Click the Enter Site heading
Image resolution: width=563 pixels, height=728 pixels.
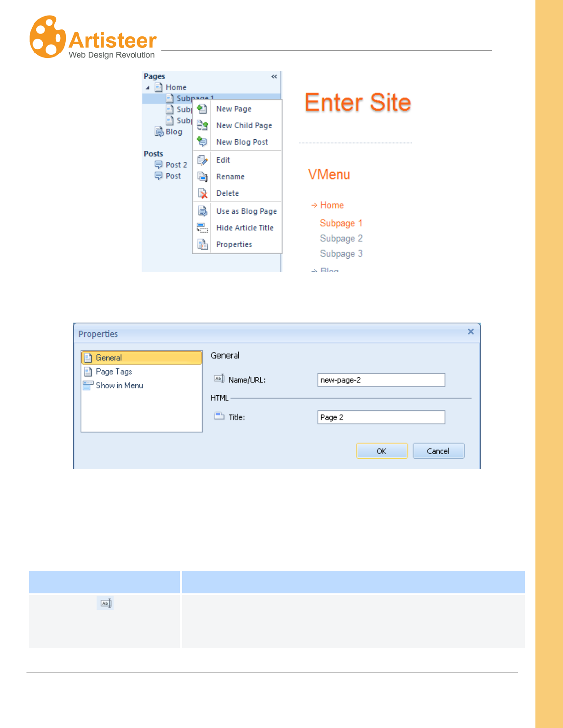point(358,102)
